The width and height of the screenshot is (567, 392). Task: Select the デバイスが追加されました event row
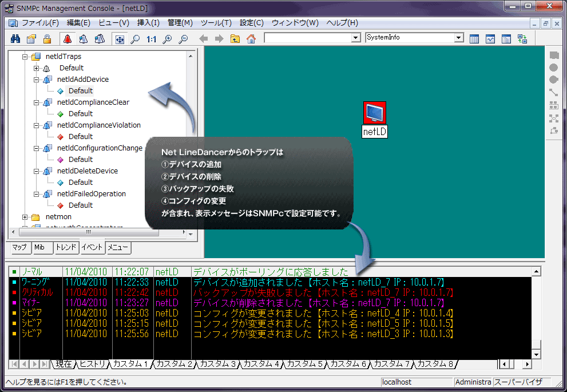click(x=270, y=282)
